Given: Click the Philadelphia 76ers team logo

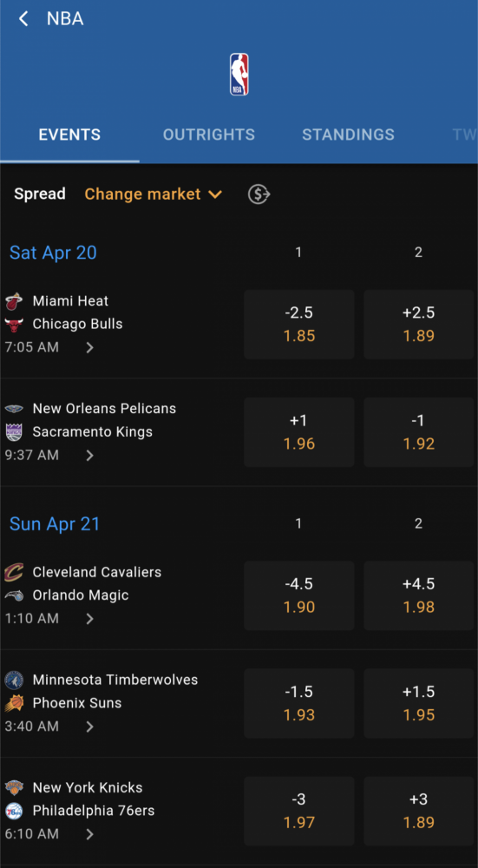Looking at the screenshot, I should pyautogui.click(x=14, y=811).
